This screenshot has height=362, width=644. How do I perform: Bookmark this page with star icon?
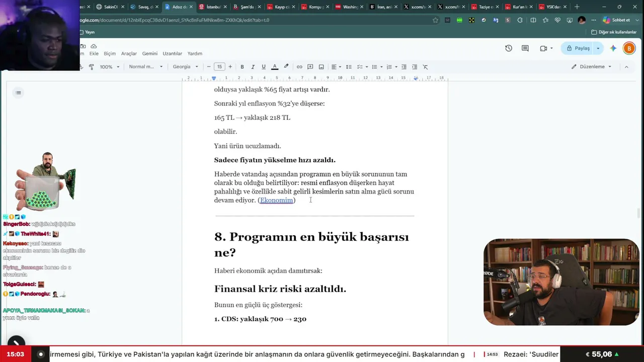[435, 20]
